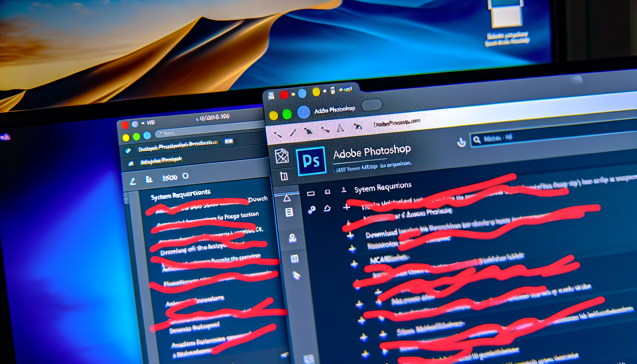Image resolution: width=637 pixels, height=364 pixels.
Task: Open the triangle icon in the front sidebar
Action: (x=287, y=198)
